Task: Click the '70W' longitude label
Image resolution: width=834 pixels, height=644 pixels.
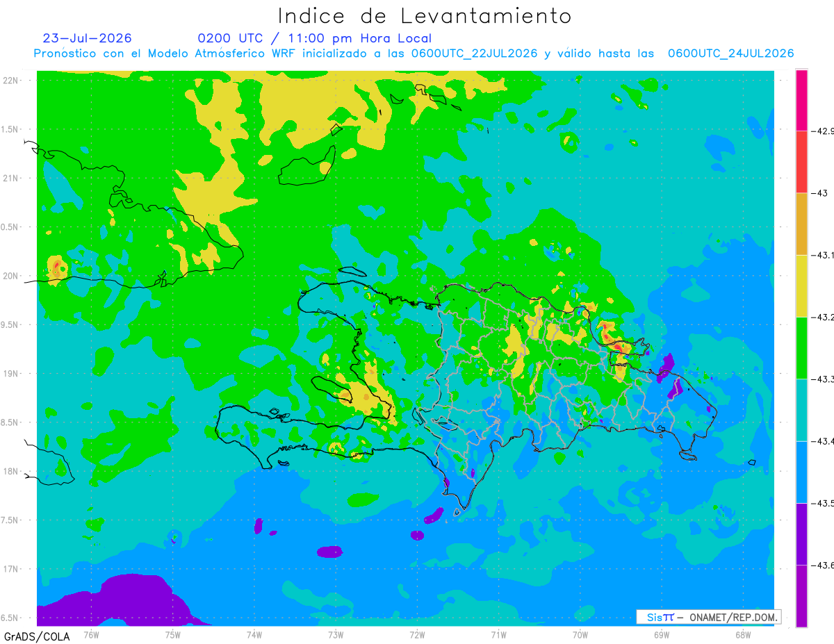Action: coord(580,634)
